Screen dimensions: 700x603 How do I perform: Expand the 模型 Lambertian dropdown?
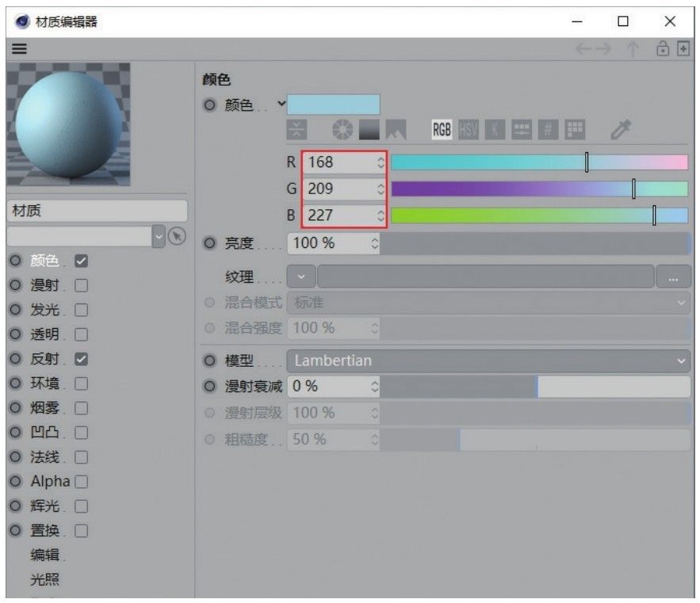(x=488, y=361)
